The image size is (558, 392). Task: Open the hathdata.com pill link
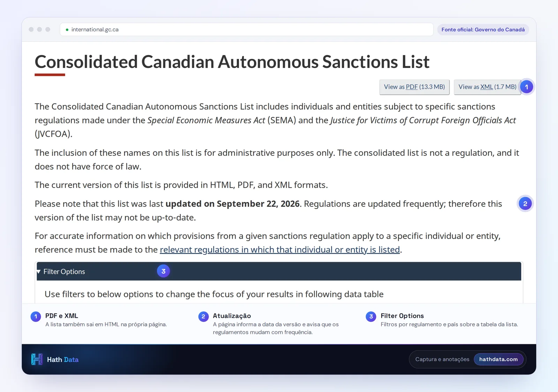(498, 359)
